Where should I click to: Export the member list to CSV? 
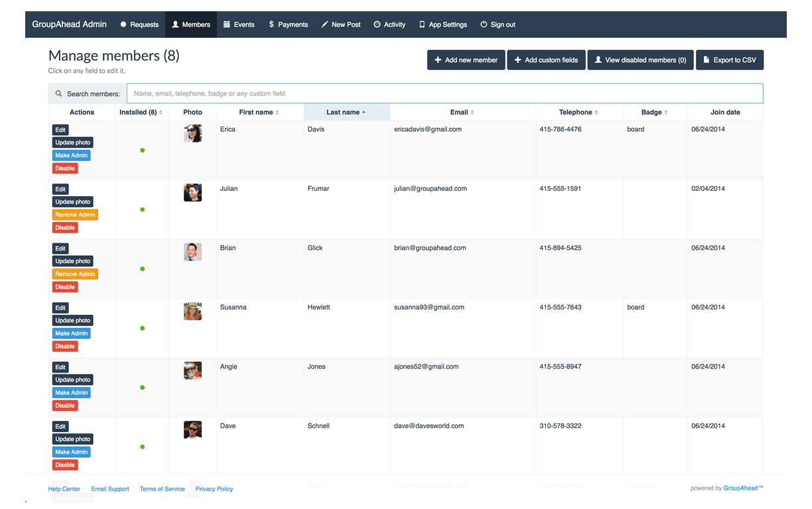(730, 60)
